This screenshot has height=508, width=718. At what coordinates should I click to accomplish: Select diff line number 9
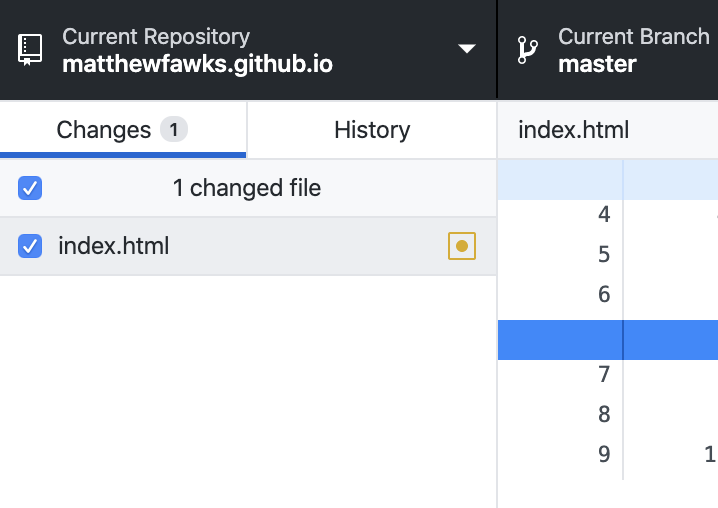tap(604, 454)
